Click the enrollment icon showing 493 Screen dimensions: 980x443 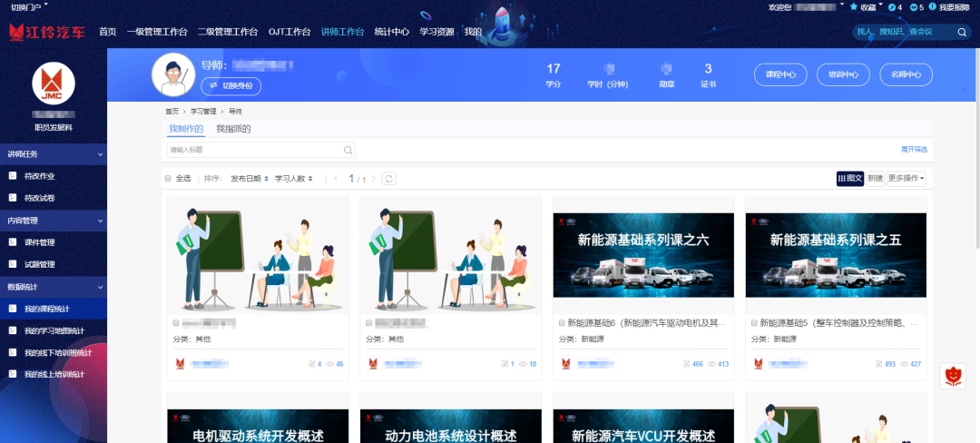click(879, 364)
